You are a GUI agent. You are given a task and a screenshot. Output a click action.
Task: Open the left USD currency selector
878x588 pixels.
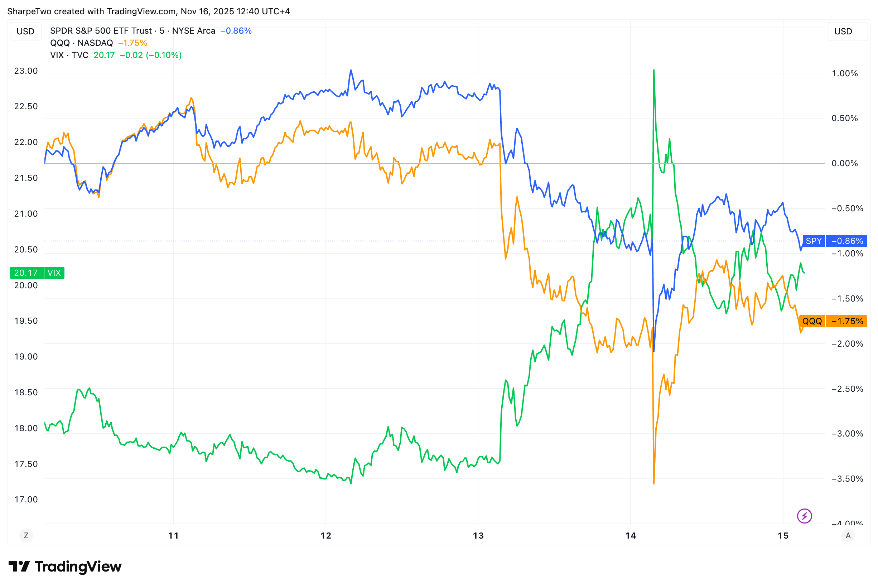coord(25,32)
